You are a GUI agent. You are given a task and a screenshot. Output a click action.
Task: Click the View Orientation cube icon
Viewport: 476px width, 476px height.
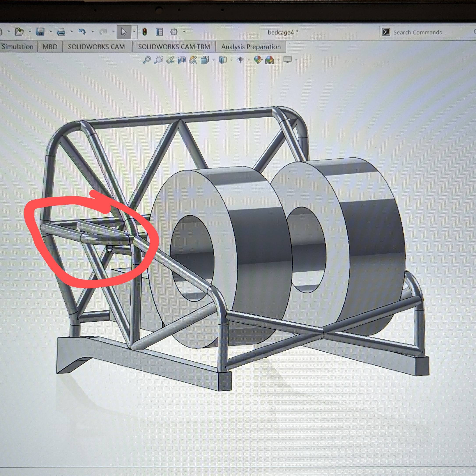205,60
